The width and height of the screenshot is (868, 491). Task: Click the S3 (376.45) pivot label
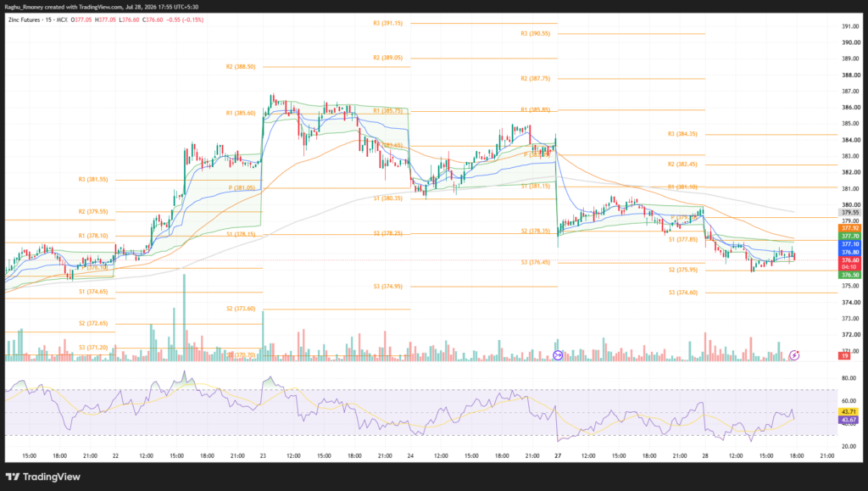pos(536,262)
